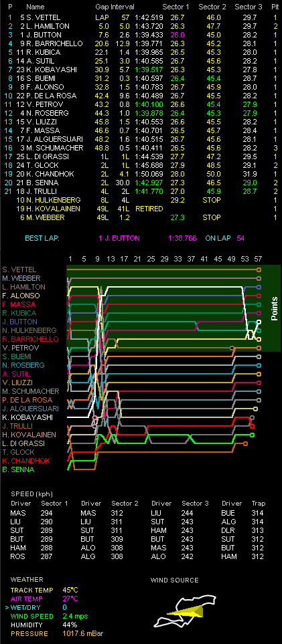This screenshot has width=282, height=644.
Task: Click the Pit column header
Action: pyautogui.click(x=275, y=7)
